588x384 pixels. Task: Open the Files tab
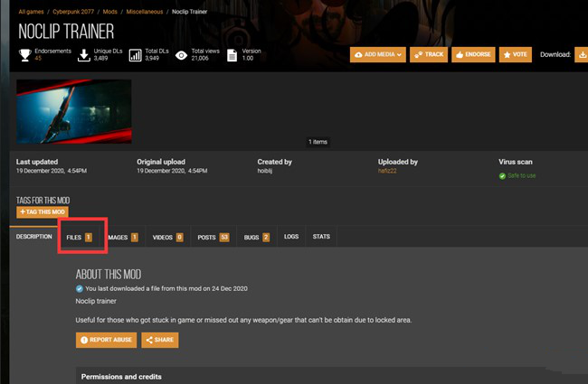(80, 237)
